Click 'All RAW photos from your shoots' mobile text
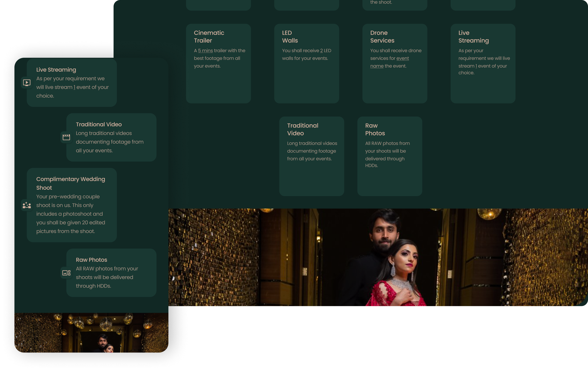 pyautogui.click(x=107, y=273)
